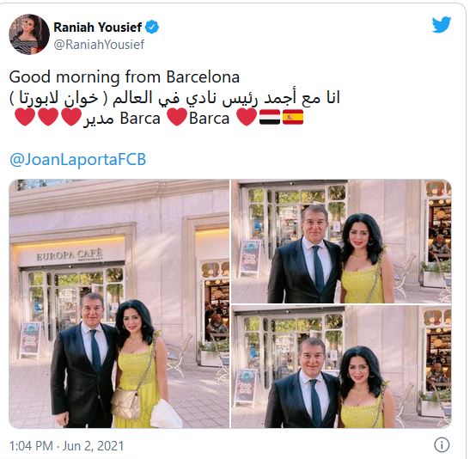Click the Arabic text line mentioning Laporta
This screenshot has width=476, height=459.
click(174, 98)
